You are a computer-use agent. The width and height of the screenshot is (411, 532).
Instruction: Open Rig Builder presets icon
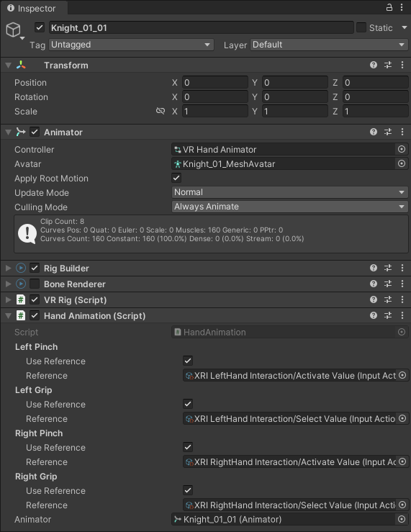coord(388,268)
